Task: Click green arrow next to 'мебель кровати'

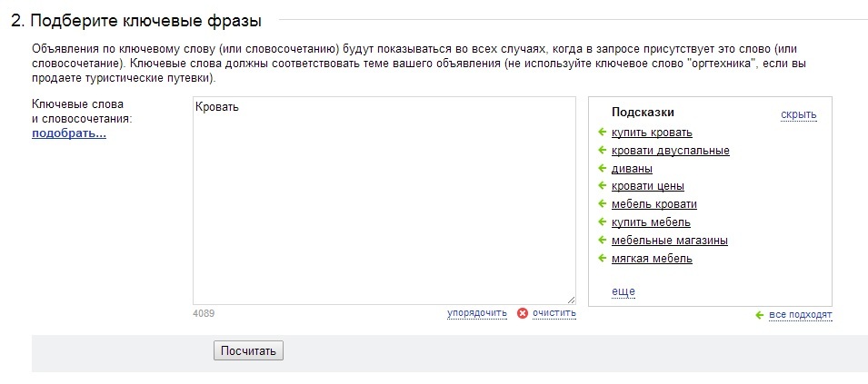Action: coord(603,204)
